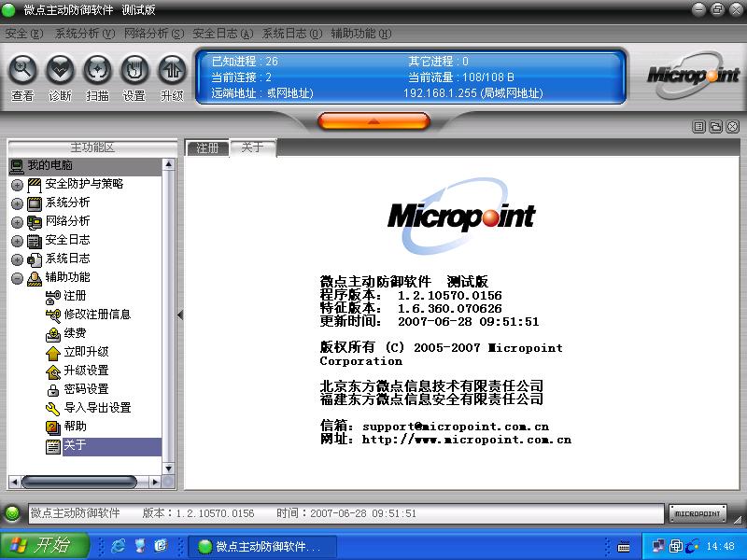The height and width of the screenshot is (560, 747).
Task: Launch Internet Explorer from quick launch
Action: tap(119, 546)
